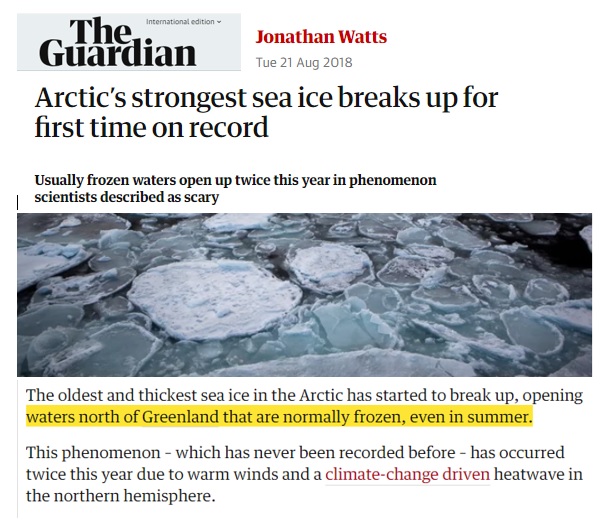Click the words 'northern hemisphere' in the last paragraph
This screenshot has width=613, height=520.
(133, 496)
